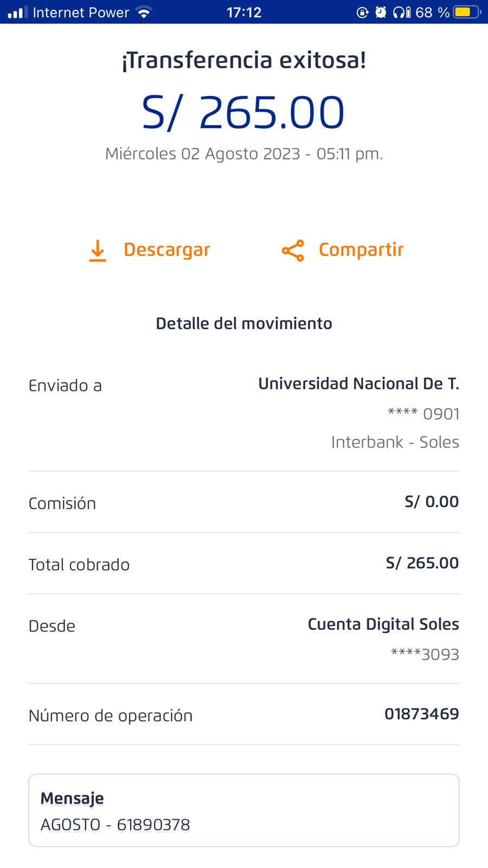488x868 pixels.
Task: Tap the battery icon in status bar
Action: click(x=467, y=12)
